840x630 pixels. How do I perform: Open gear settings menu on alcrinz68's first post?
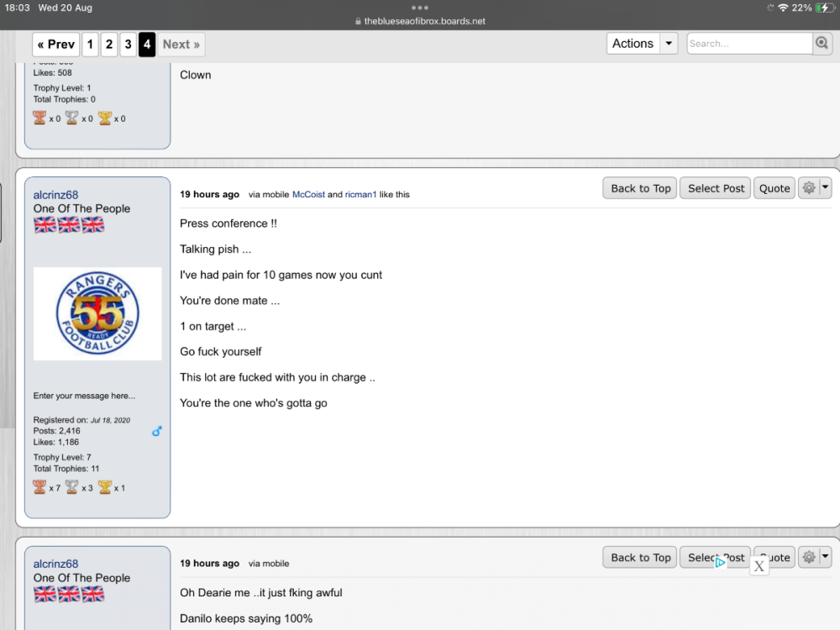click(809, 188)
